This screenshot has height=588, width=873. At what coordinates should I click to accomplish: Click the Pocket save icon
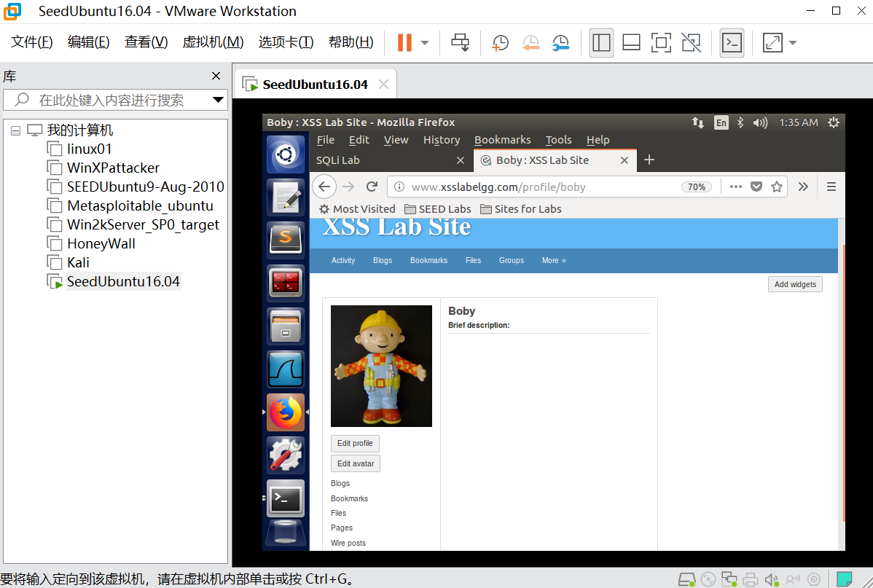pos(756,187)
